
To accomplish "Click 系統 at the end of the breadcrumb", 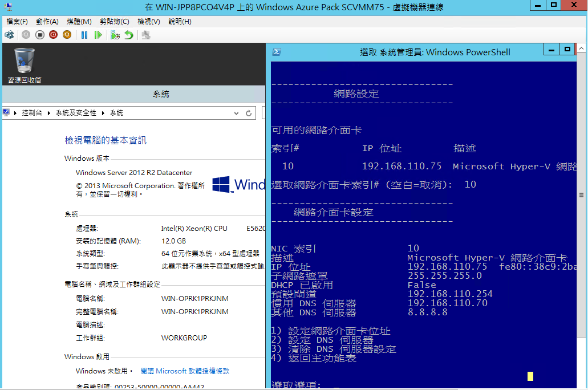I will tap(116, 113).
